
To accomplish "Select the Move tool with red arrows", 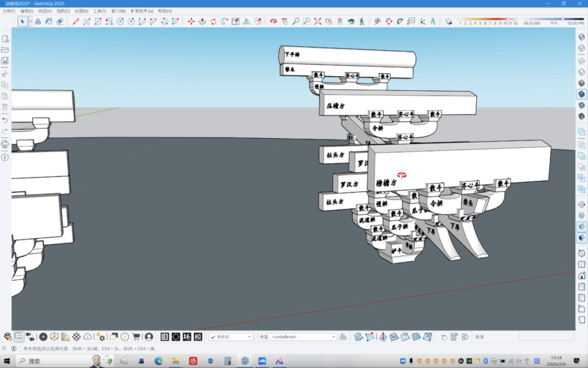I will [191, 21].
